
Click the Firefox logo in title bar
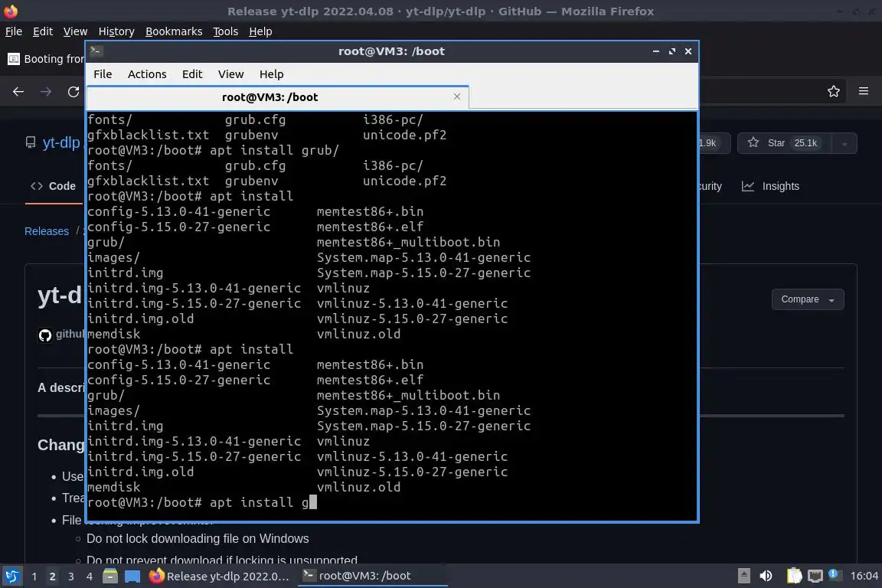11,11
